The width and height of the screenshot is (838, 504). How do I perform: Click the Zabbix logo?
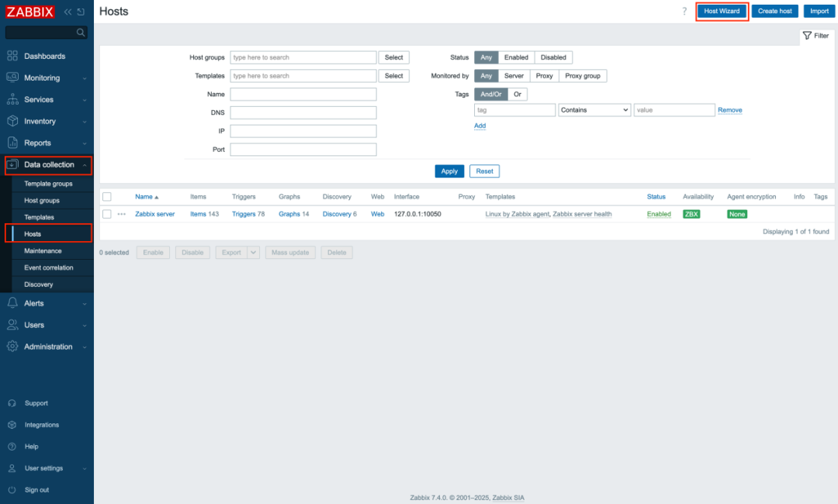pyautogui.click(x=30, y=12)
